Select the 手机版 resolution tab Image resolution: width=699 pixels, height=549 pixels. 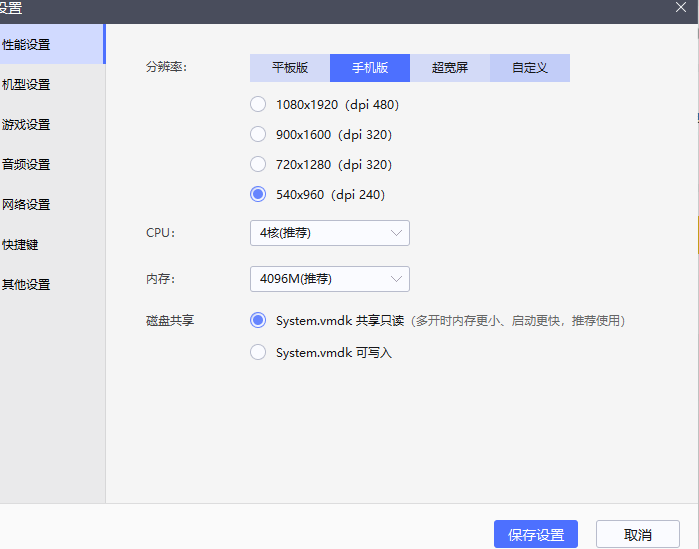click(370, 68)
